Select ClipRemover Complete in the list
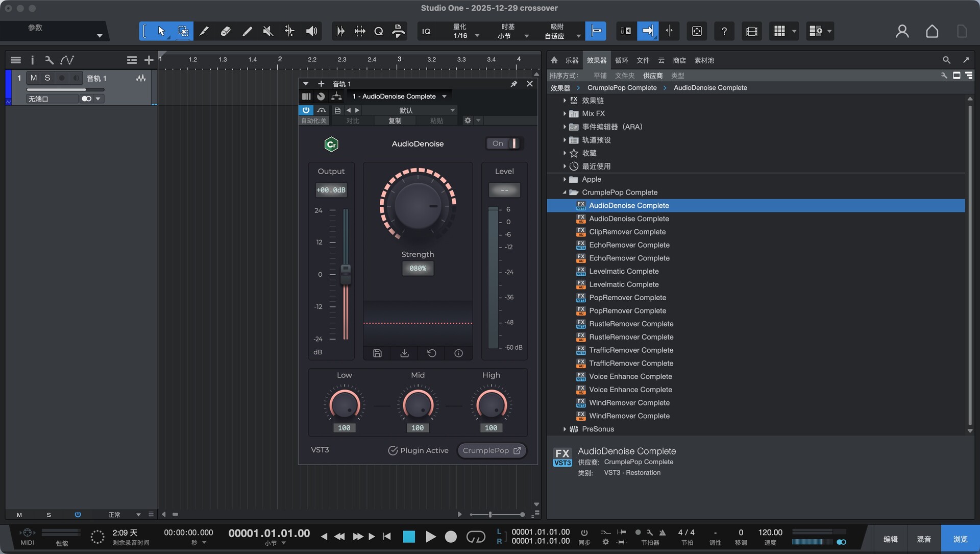Image resolution: width=980 pixels, height=554 pixels. 627,232
